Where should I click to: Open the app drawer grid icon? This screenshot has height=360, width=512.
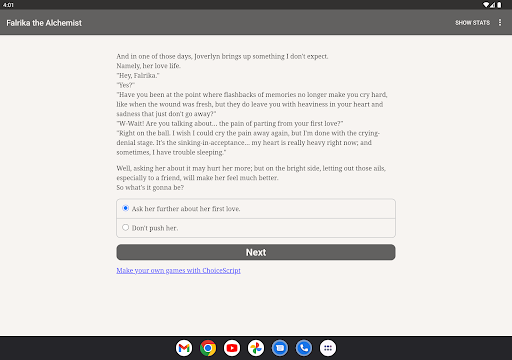click(x=328, y=348)
